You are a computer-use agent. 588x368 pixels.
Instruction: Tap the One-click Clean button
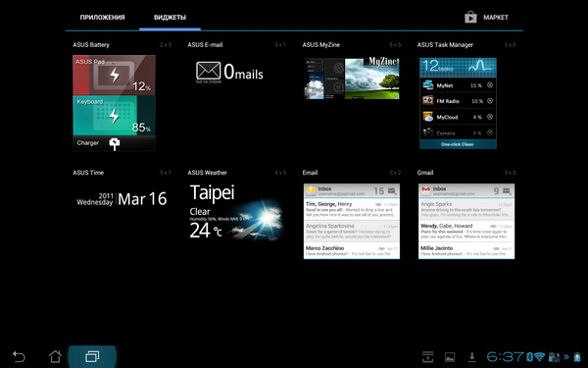pos(458,144)
